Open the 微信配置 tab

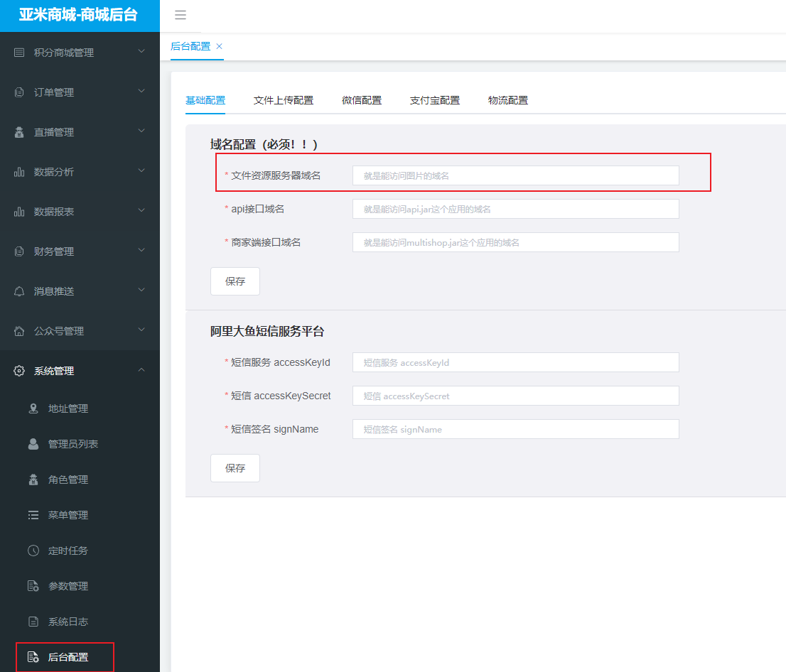click(x=361, y=100)
